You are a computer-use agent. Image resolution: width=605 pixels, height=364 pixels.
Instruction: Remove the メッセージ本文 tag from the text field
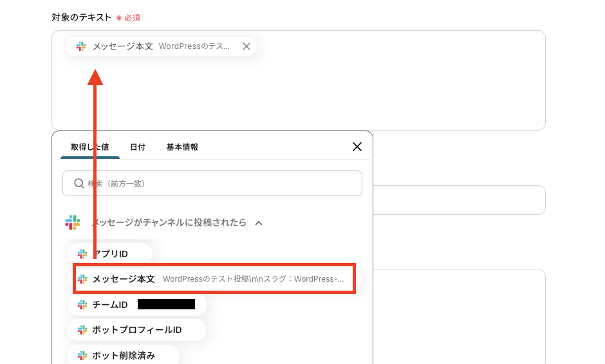tap(246, 46)
